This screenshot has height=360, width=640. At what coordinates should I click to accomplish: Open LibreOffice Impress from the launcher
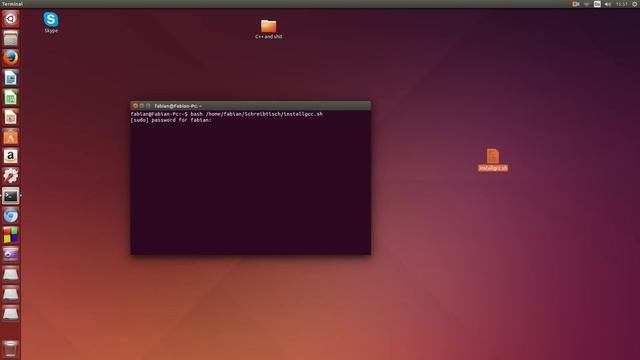tap(11, 117)
